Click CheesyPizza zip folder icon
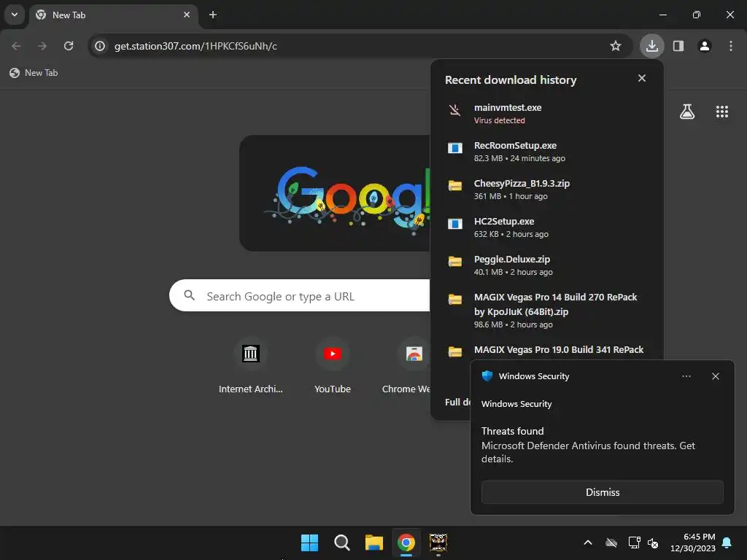The width and height of the screenshot is (747, 560). (x=455, y=186)
